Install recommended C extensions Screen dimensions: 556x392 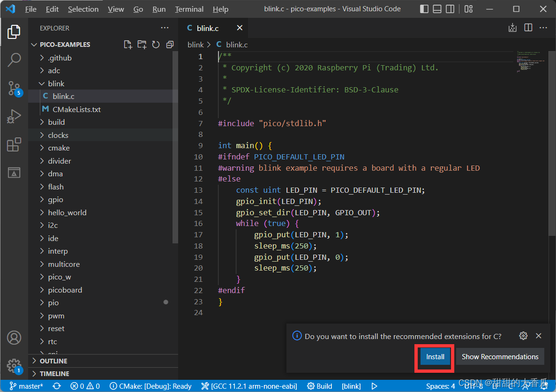[x=435, y=356]
